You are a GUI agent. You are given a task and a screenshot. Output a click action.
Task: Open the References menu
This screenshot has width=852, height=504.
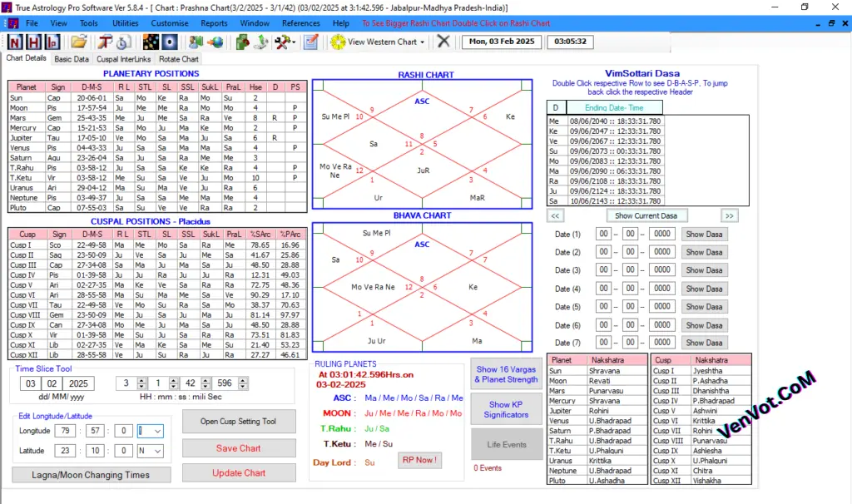300,23
